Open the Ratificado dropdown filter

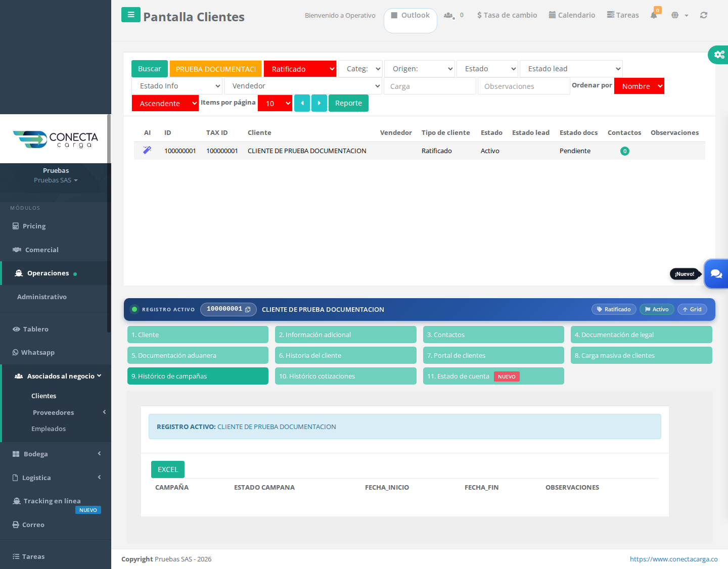300,69
